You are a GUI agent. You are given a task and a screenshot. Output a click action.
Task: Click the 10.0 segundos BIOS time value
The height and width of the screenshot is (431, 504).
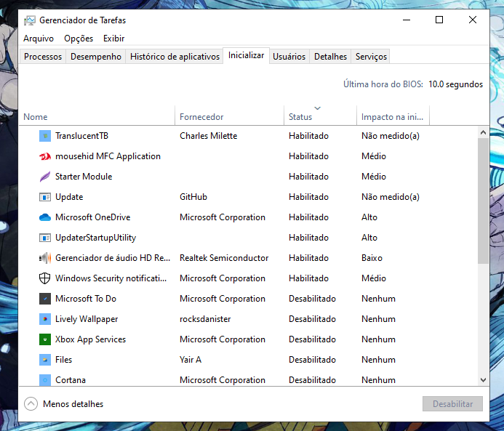tap(456, 84)
